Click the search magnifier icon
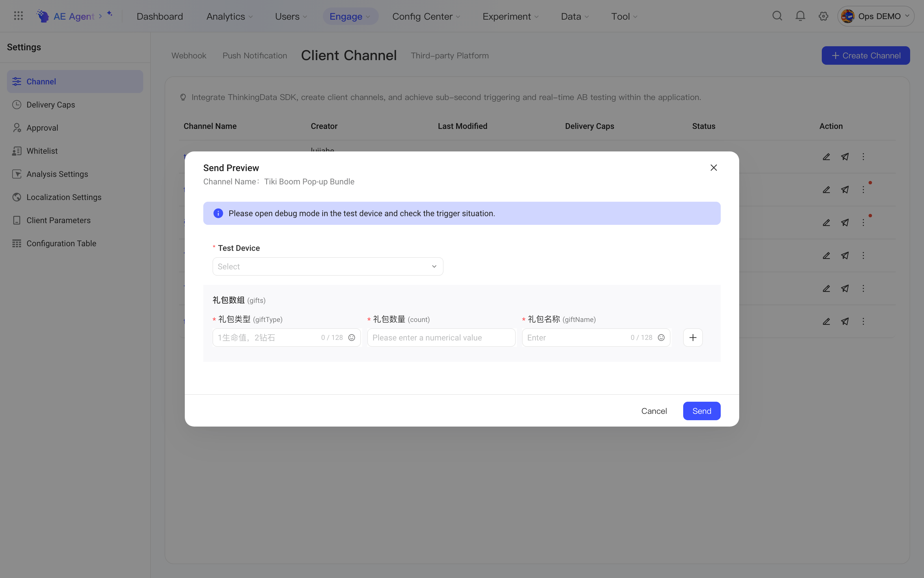Viewport: 924px width, 578px height. click(777, 16)
